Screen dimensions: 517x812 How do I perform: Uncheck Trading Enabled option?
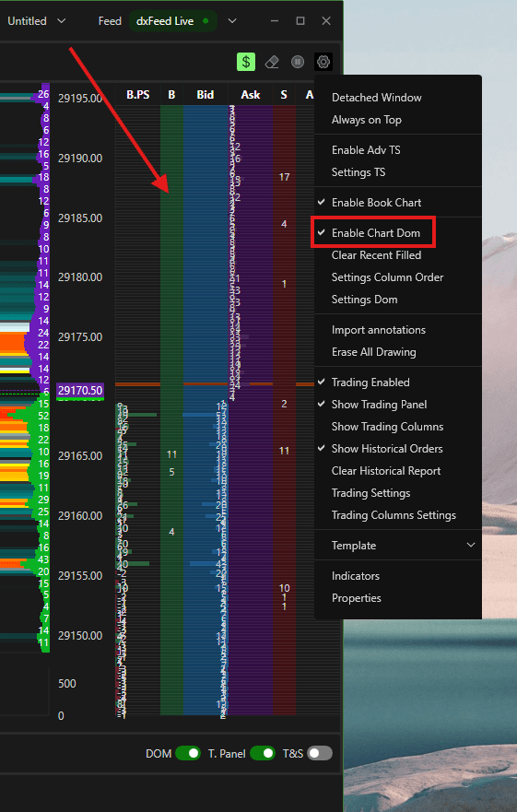(x=398, y=382)
